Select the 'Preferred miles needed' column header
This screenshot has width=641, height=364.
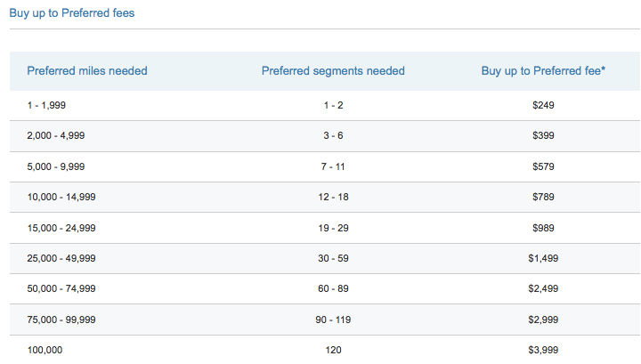pyautogui.click(x=87, y=70)
